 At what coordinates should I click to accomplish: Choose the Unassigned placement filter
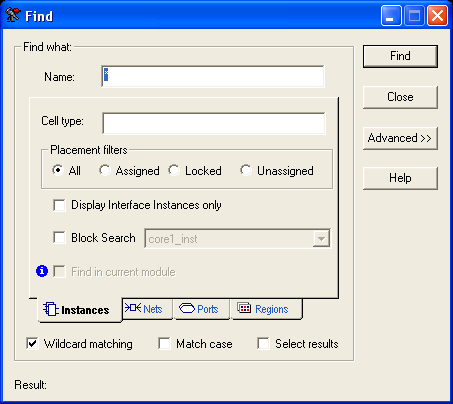click(x=246, y=170)
